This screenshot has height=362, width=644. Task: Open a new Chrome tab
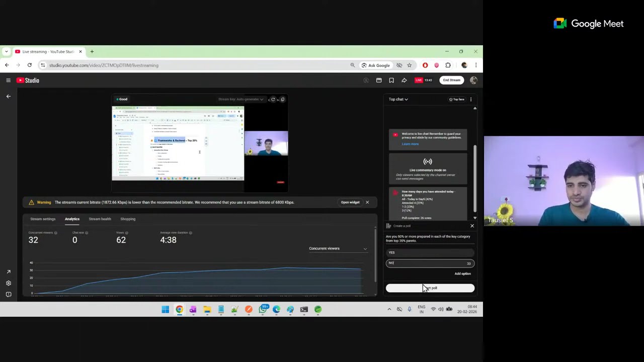[x=92, y=51]
